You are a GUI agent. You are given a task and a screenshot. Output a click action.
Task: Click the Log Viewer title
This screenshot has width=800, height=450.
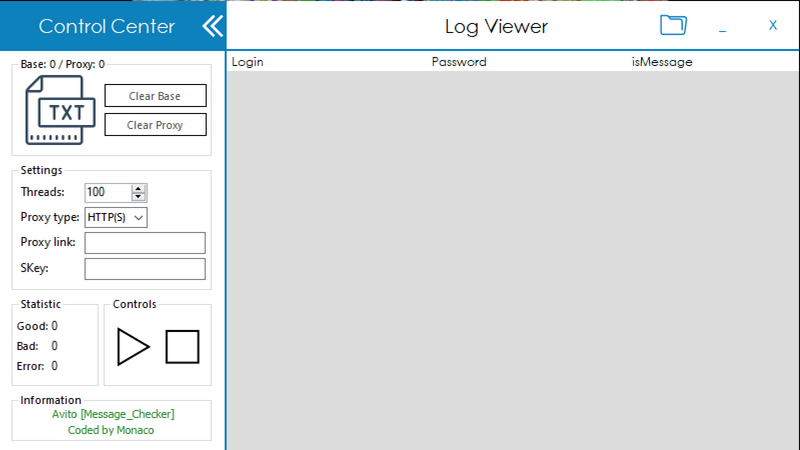[496, 27]
